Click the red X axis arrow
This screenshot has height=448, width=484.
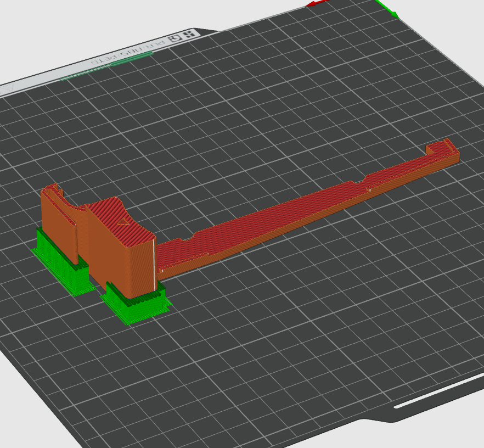317,3
